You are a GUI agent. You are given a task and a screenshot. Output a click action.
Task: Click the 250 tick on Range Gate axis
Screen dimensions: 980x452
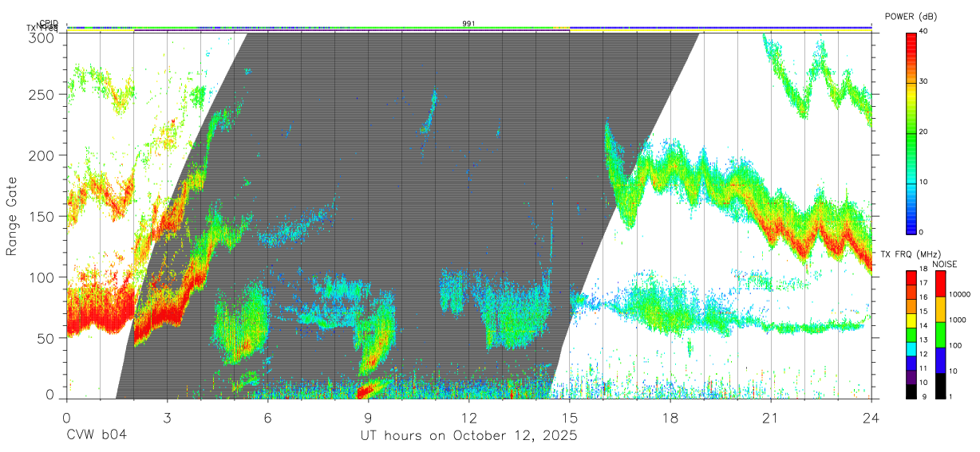click(41, 94)
